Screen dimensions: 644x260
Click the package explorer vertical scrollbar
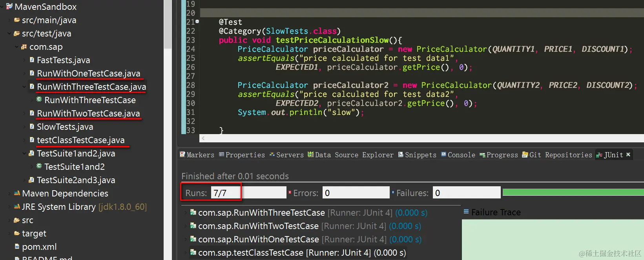(x=168, y=24)
